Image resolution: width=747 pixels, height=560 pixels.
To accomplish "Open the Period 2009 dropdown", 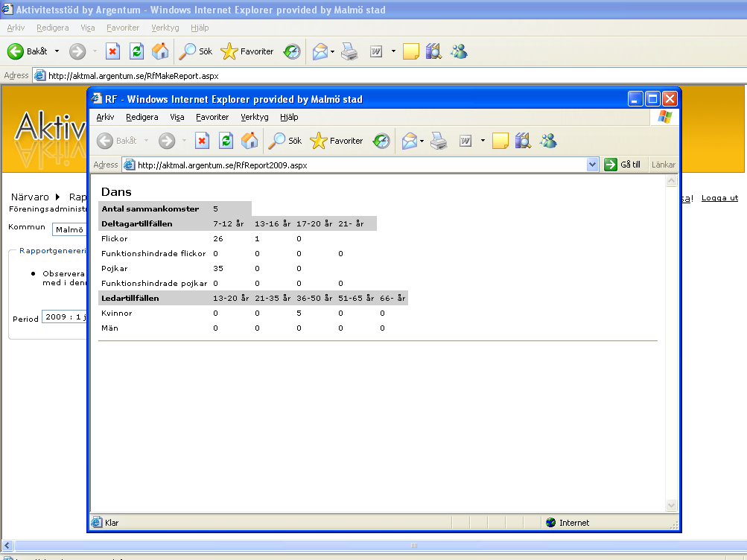I will [64, 316].
